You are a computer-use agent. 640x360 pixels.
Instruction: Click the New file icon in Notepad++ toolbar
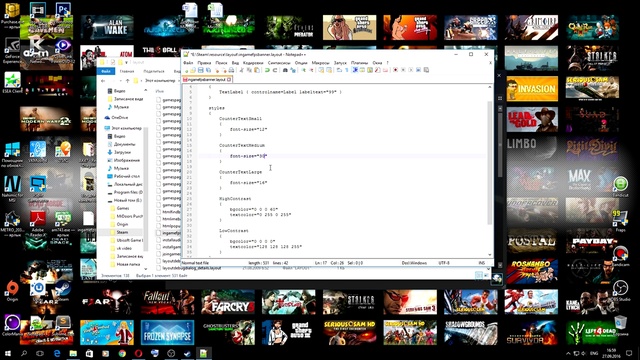(x=186, y=70)
